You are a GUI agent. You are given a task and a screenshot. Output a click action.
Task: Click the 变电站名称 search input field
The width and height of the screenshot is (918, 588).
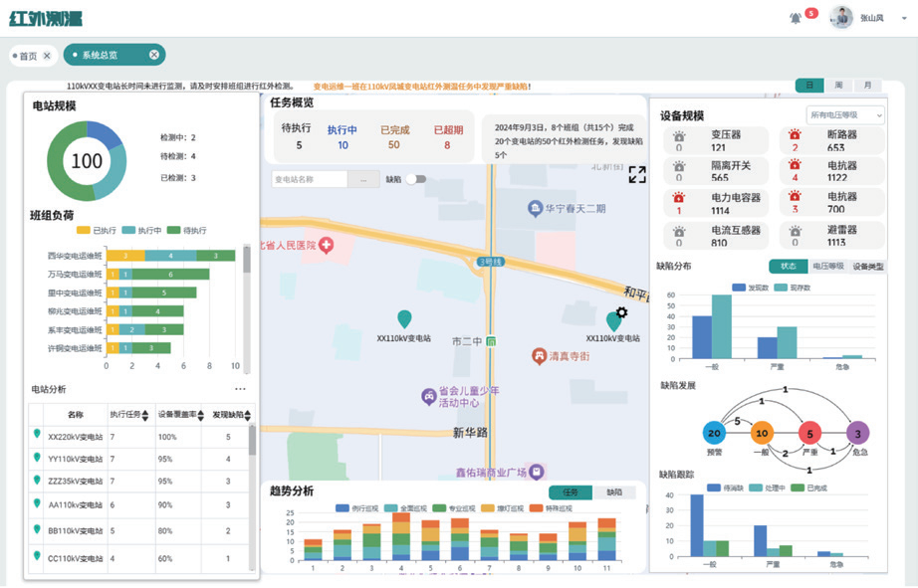tap(309, 179)
